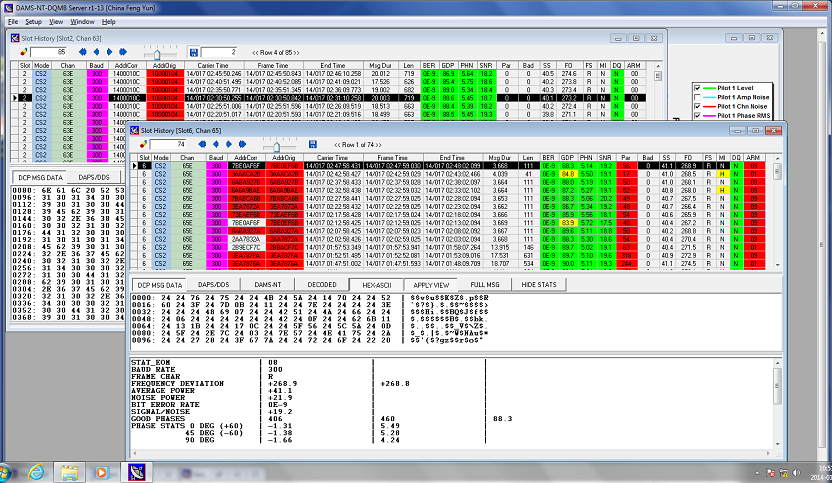Viewport: 832px width, 483px height.
Task: Click slot number field showing 2
Action: 220,52
